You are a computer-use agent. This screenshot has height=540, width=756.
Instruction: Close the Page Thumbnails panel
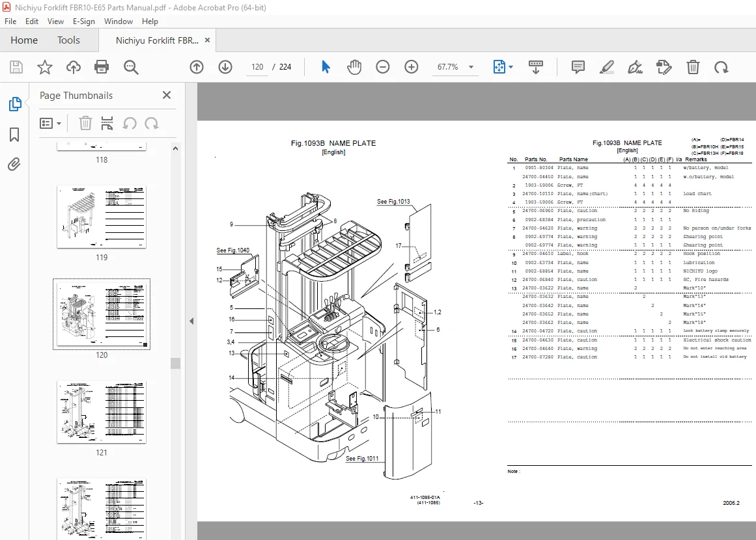click(x=167, y=95)
